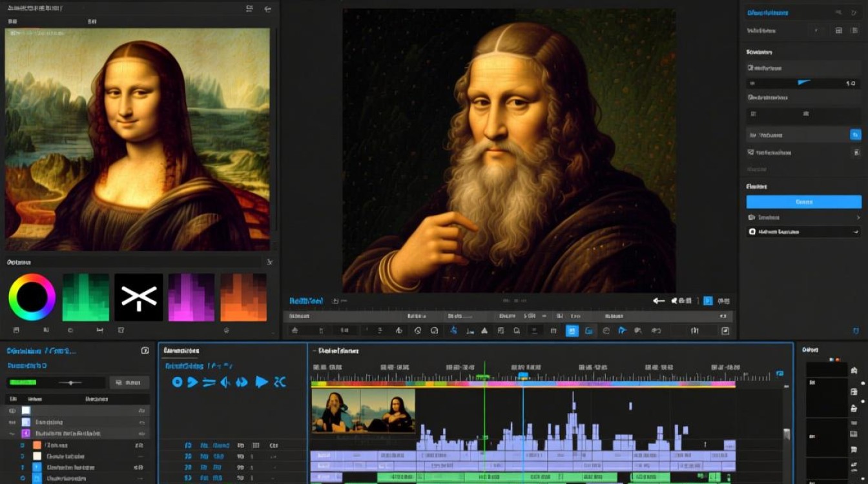The image size is (868, 484).
Task: Activate the solid blue highlighted icon in viewer toolbar
Action: click(x=572, y=330)
